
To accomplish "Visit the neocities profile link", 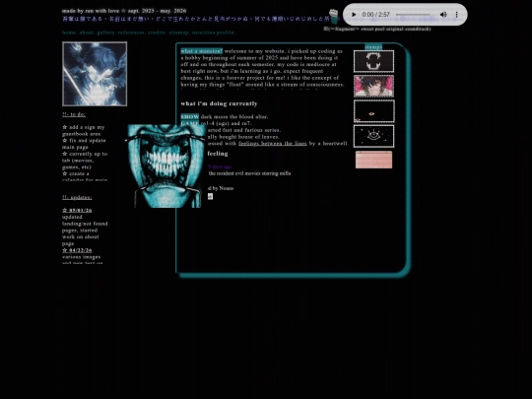I will coord(214,33).
